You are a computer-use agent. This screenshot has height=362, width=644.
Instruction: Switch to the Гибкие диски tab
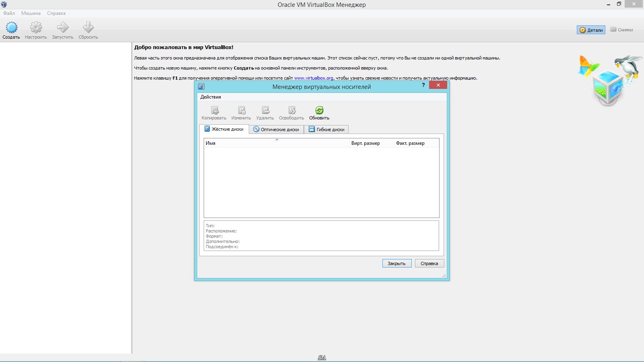[326, 130]
